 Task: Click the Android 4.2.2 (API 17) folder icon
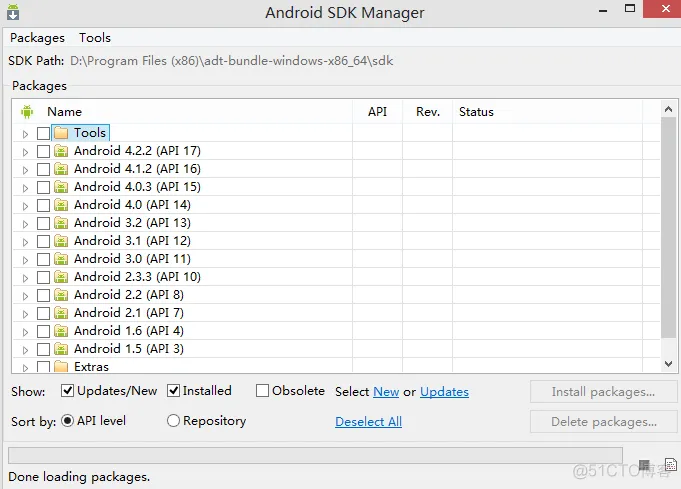[61, 151]
